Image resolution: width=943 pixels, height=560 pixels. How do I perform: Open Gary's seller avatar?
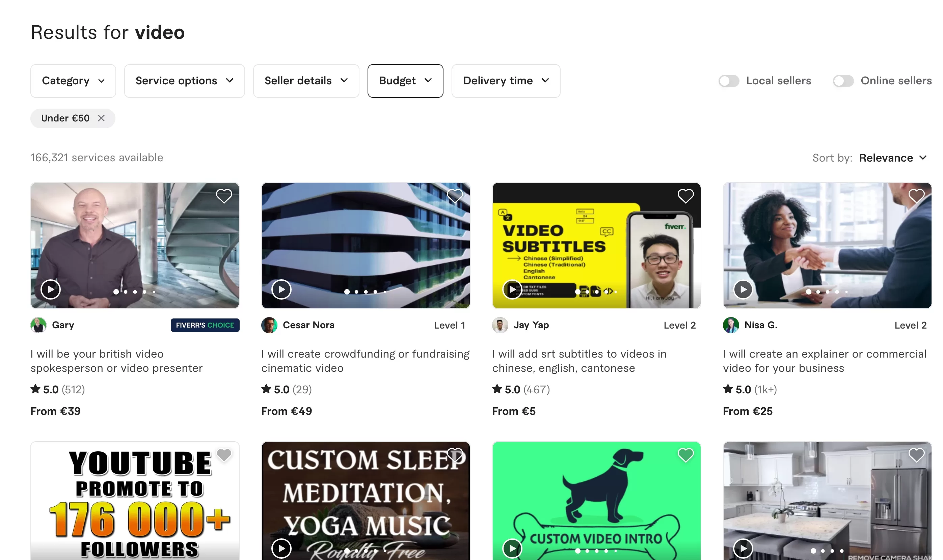pos(38,325)
